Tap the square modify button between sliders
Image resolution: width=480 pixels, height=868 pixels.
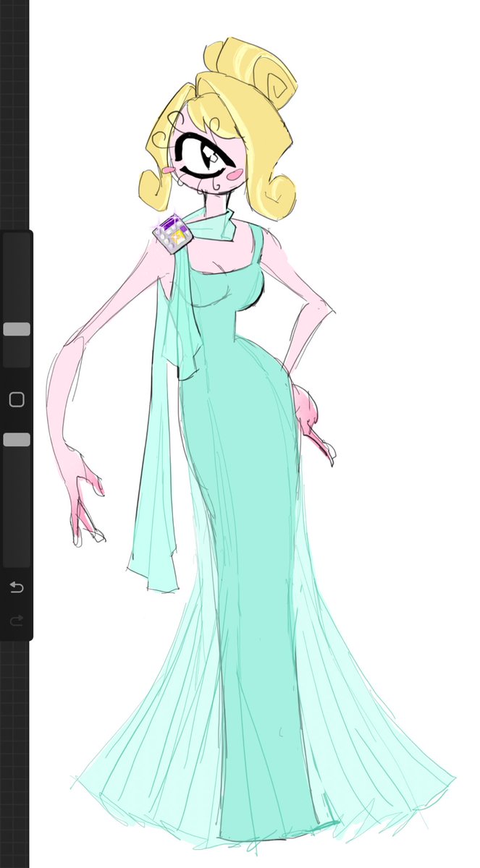[x=17, y=399]
